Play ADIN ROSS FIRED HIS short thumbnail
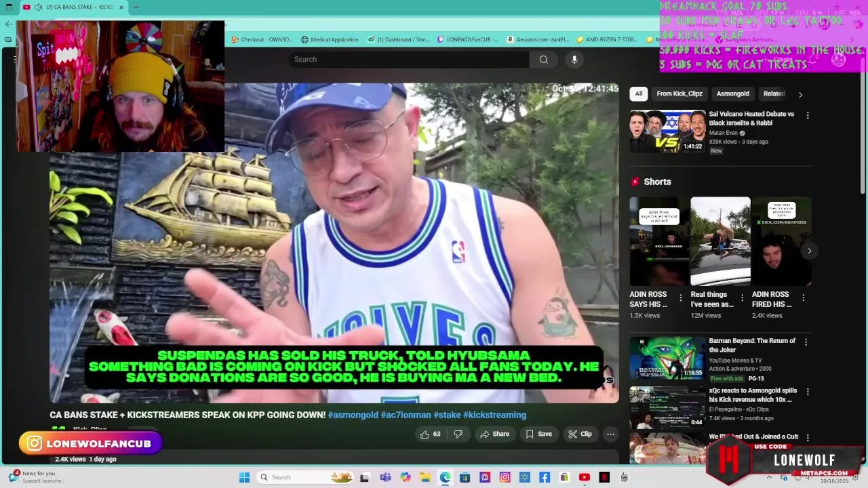Screen dimensions: 868x488 point(781,241)
